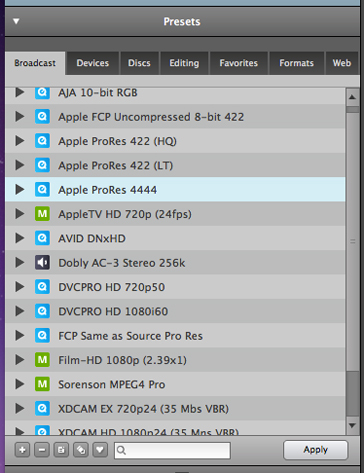The width and height of the screenshot is (364, 473).
Task: Select FCP Same as Source Pro Res text
Action: pyautogui.click(x=130, y=336)
